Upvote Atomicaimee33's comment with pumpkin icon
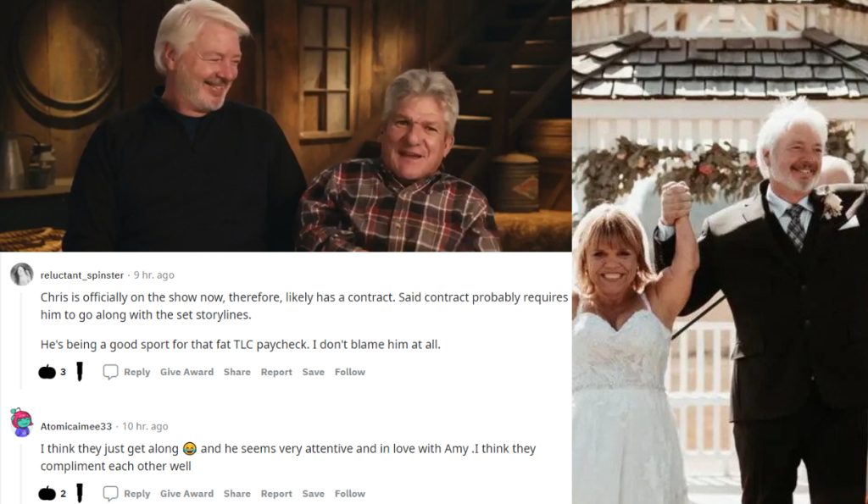Screen dimensions: 868x504 47,494
